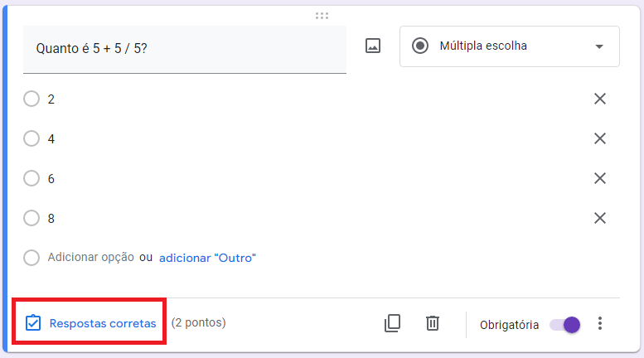Screen dimensions: 644x358
Task: Duplicate this question
Action: pyautogui.click(x=393, y=323)
